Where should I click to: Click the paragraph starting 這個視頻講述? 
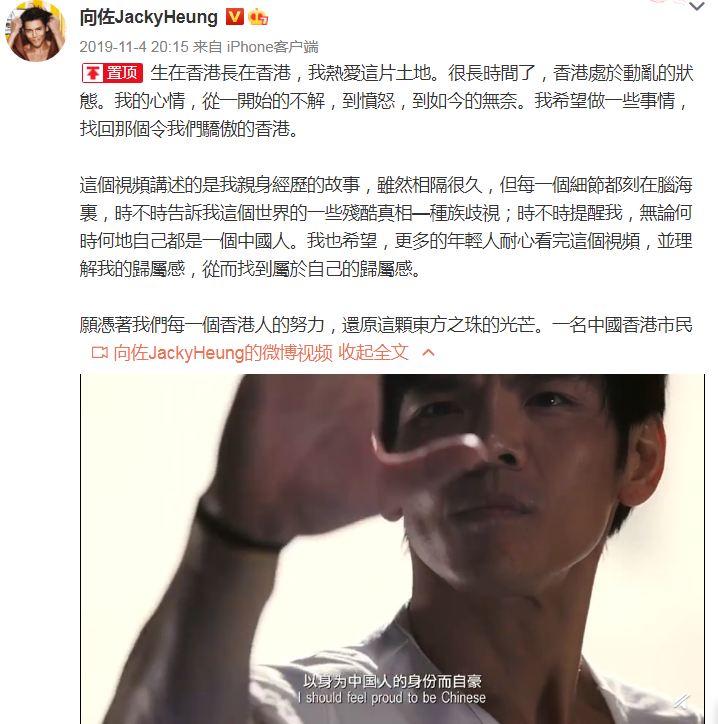click(x=386, y=227)
